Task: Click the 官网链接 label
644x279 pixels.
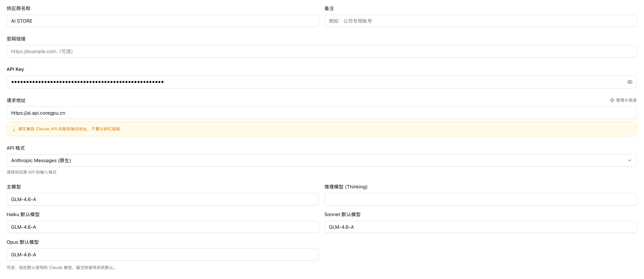Action: (x=16, y=39)
